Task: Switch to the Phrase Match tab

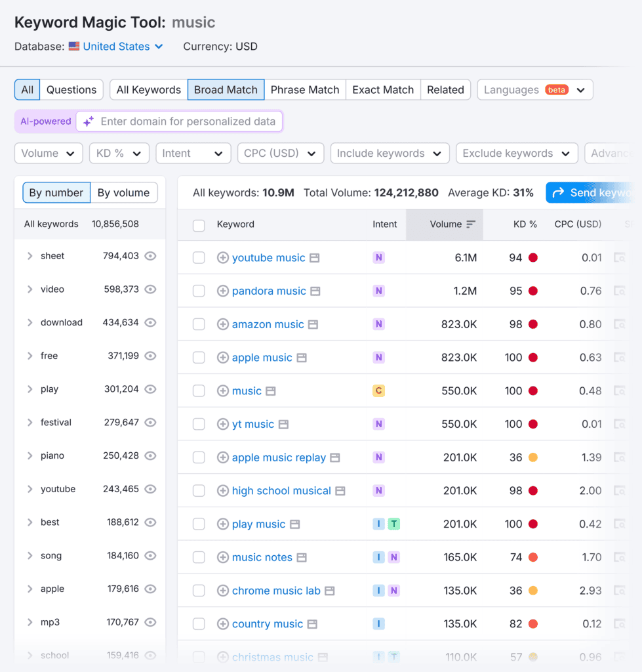Action: pyautogui.click(x=305, y=90)
